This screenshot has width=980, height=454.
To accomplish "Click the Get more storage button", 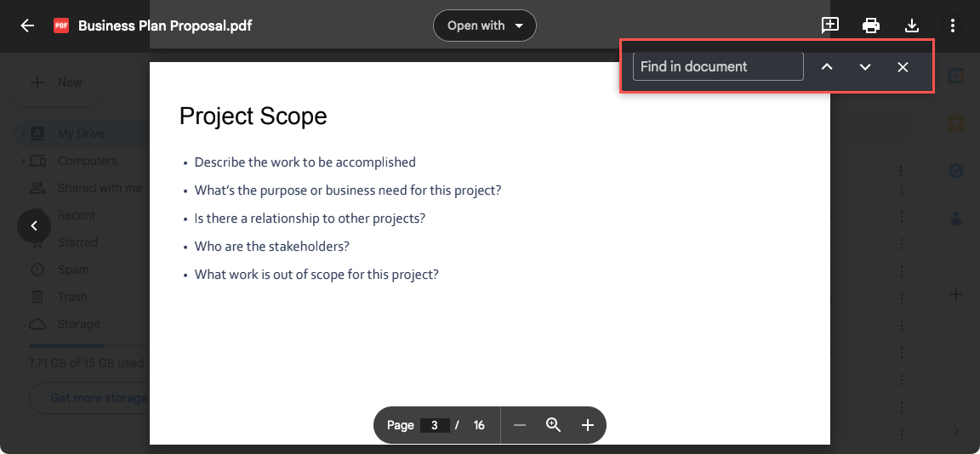I will point(89,398).
